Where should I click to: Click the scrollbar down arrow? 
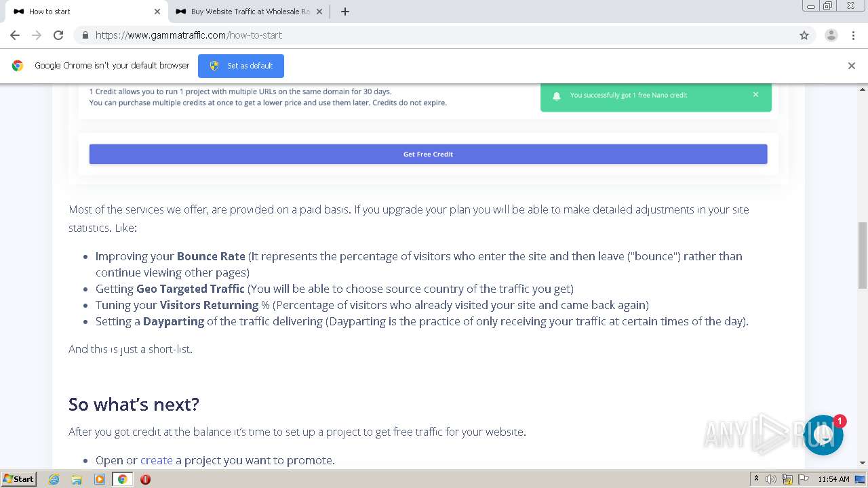[x=863, y=463]
